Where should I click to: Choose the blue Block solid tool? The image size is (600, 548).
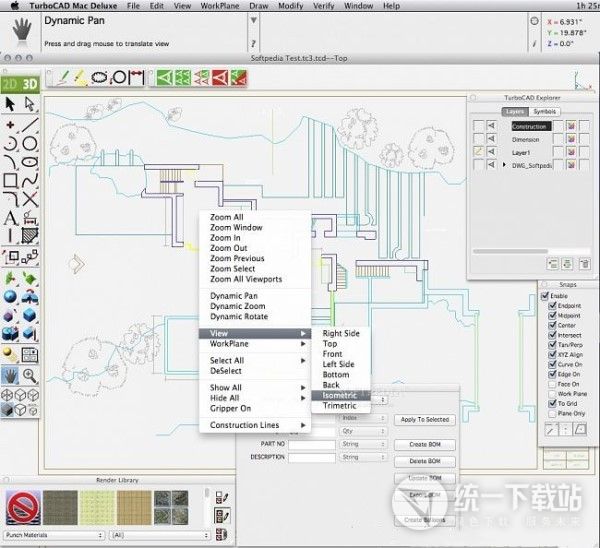pos(30,316)
